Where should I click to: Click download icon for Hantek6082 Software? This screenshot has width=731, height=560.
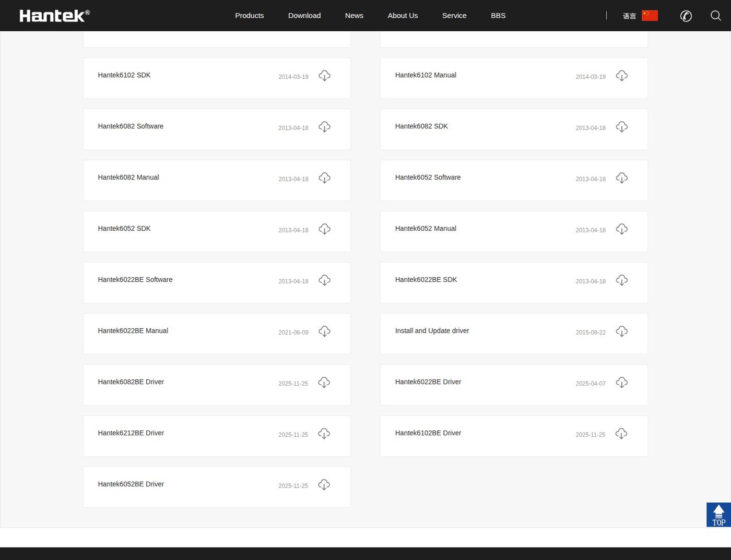pyautogui.click(x=324, y=127)
